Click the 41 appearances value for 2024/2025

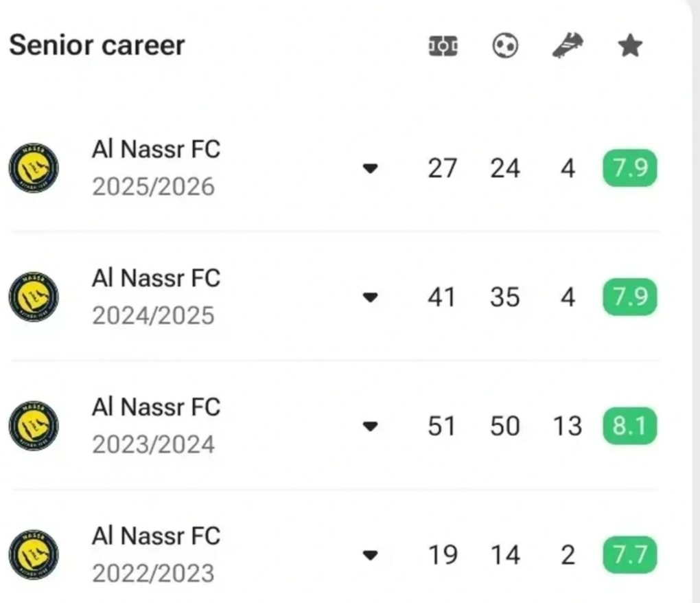pyautogui.click(x=441, y=297)
